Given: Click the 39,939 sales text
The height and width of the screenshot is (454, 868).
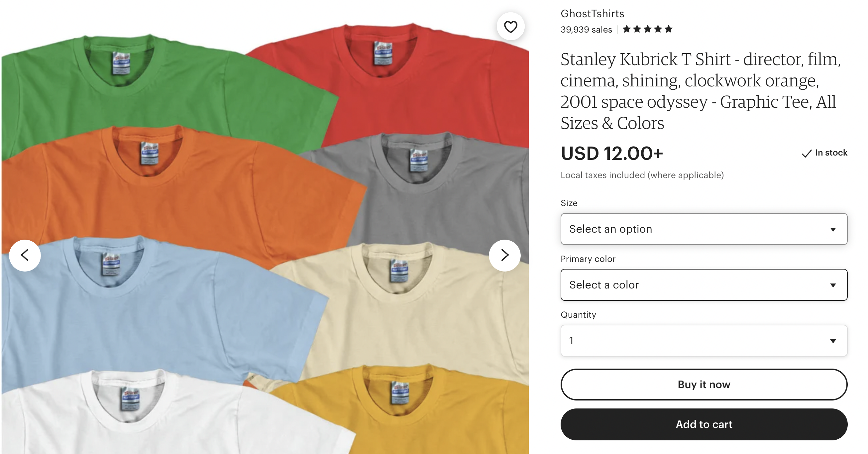Looking at the screenshot, I should (586, 30).
